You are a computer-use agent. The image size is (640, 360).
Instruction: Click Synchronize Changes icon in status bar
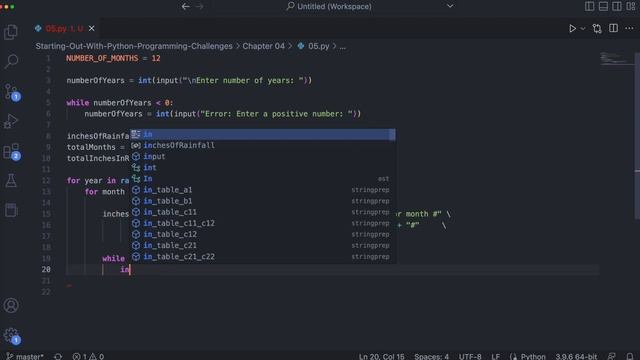(x=58, y=356)
